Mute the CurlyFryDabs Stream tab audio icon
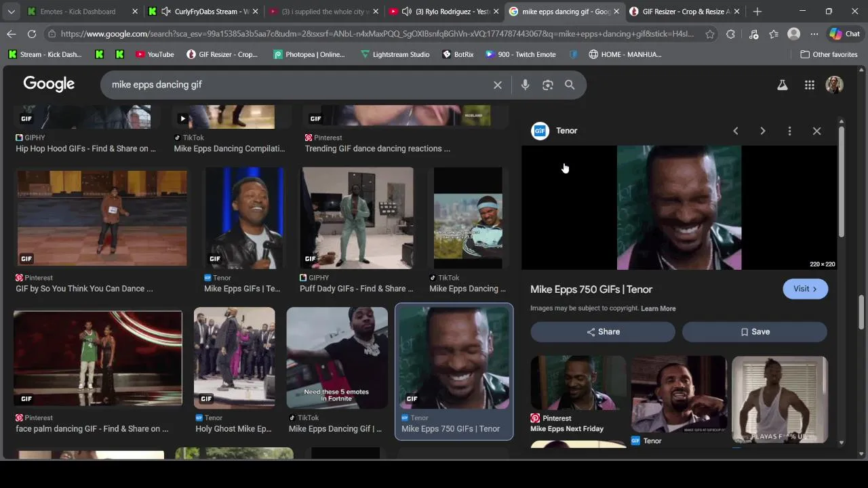 pos(166,12)
